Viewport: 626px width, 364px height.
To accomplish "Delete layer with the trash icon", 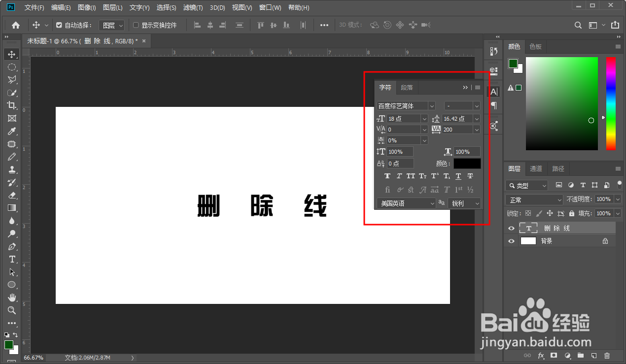I will [x=607, y=355].
